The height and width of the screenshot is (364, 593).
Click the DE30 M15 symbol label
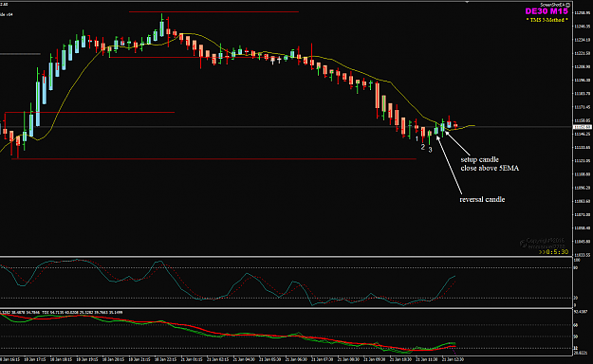[x=547, y=11]
